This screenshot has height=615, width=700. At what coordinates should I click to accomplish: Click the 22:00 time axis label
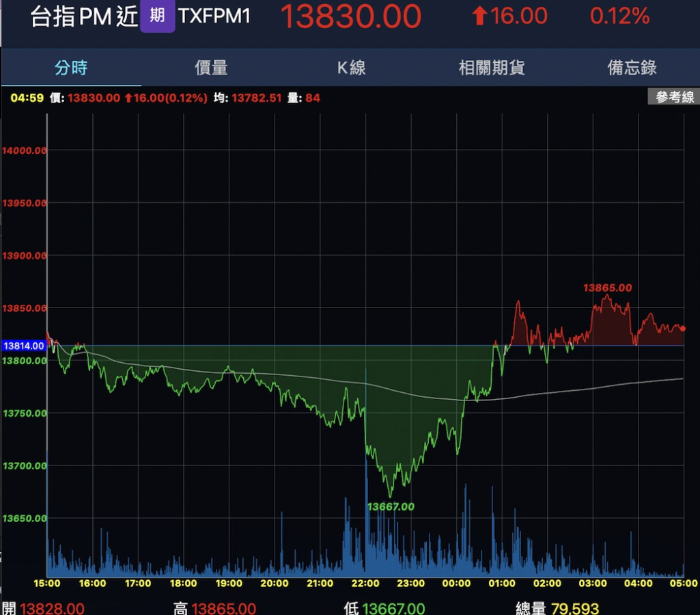pyautogui.click(x=365, y=584)
